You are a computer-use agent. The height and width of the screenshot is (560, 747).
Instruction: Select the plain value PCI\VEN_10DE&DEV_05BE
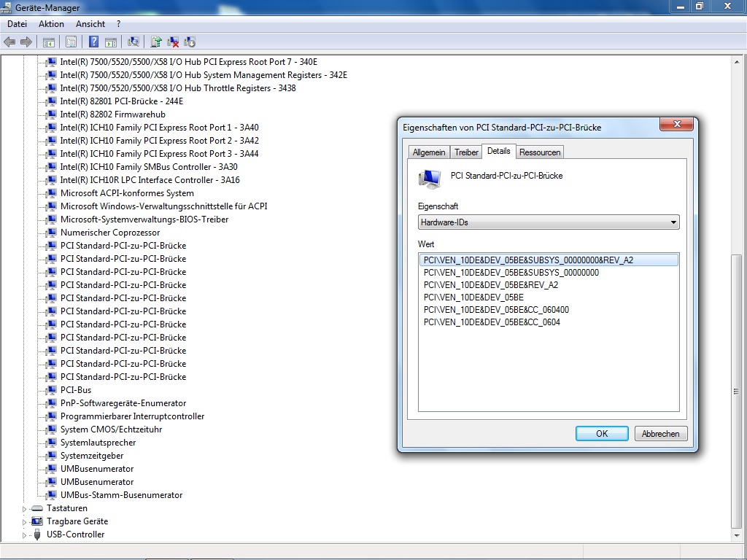473,297
